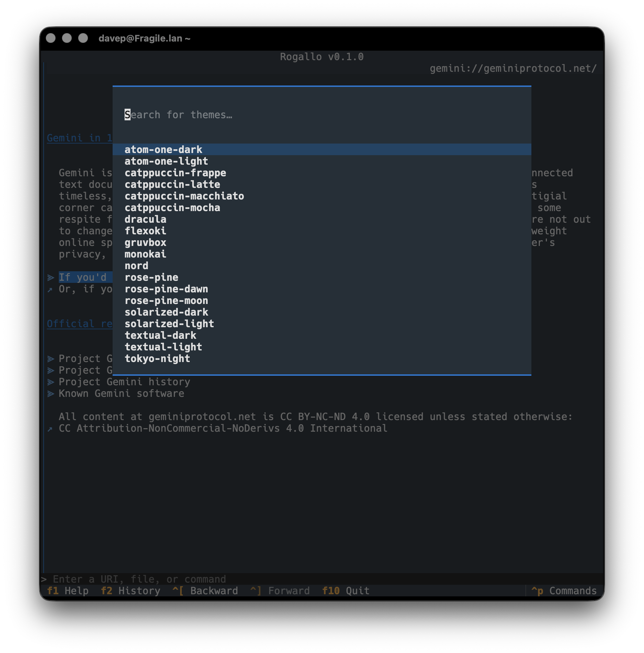Go Backward via footer shortcut
This screenshot has width=644, height=653.
click(205, 591)
